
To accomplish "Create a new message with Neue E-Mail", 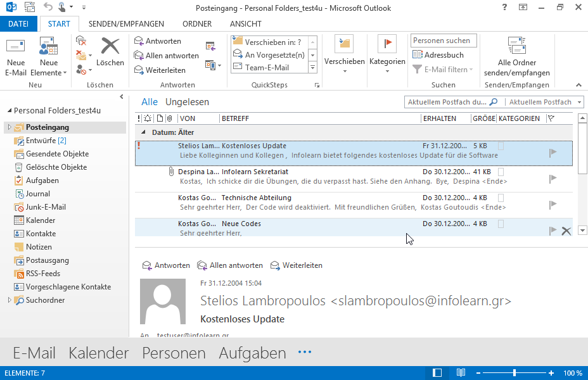I will point(16,58).
